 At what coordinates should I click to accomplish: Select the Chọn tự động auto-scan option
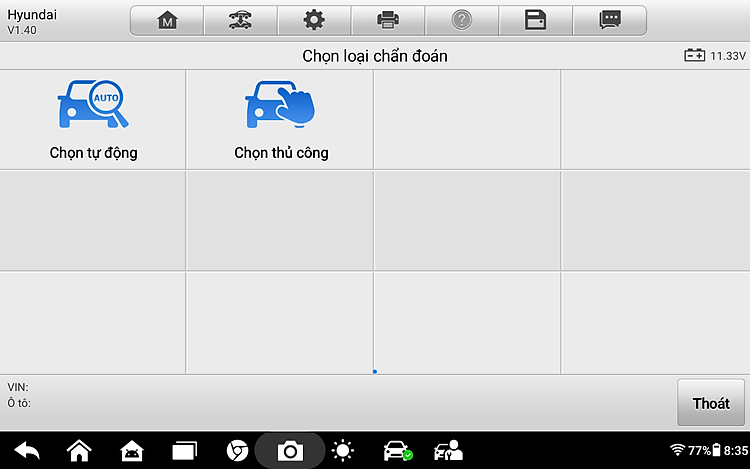(x=93, y=120)
